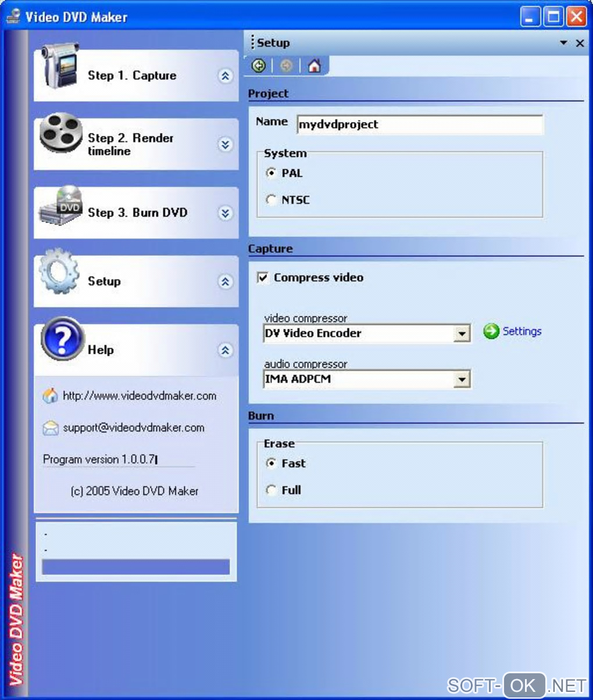Click the Settings link for video compressor

click(x=522, y=331)
